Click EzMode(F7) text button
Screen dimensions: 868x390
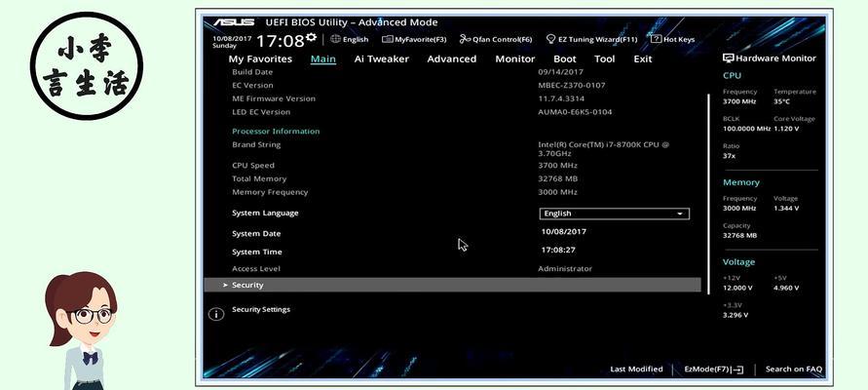707,369
